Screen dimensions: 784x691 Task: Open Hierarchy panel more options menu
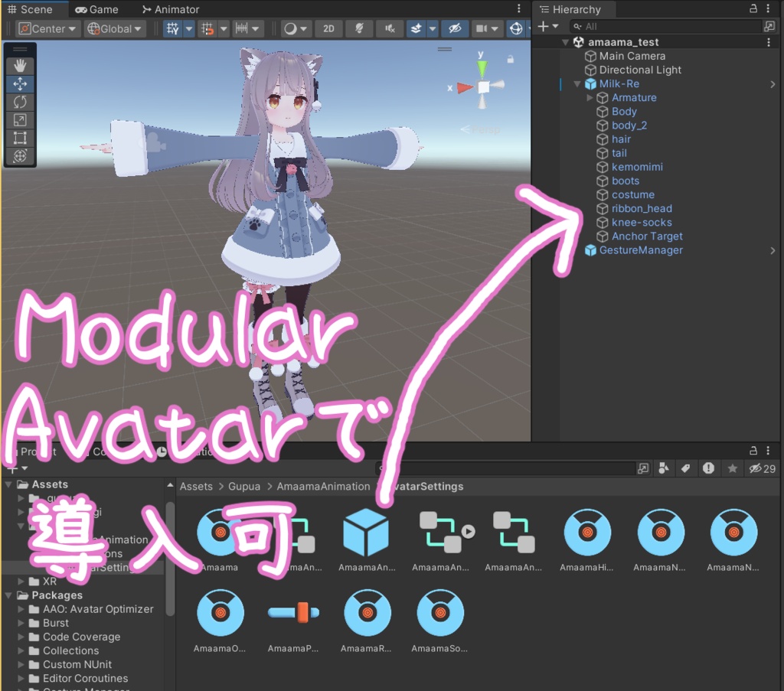[768, 8]
